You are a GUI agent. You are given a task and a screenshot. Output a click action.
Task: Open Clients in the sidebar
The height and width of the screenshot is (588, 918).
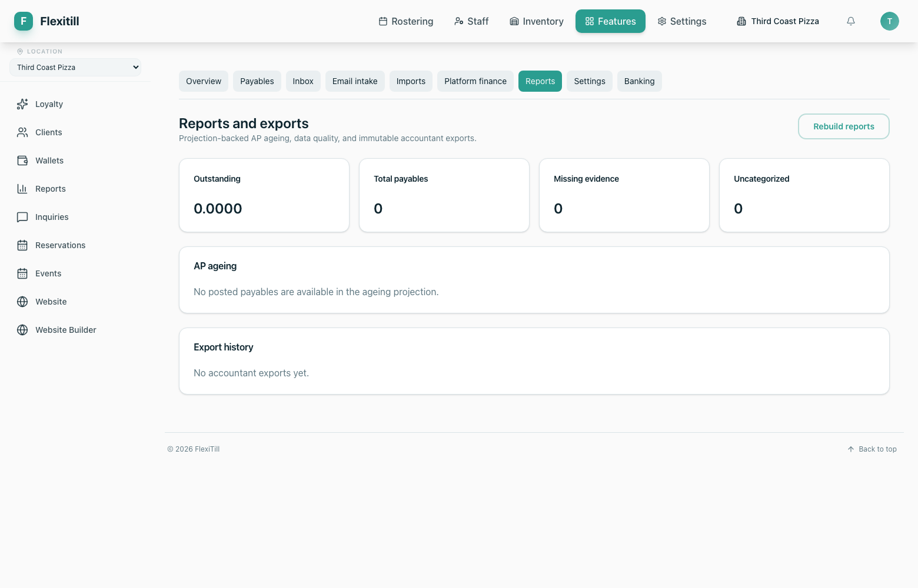tap(75, 132)
